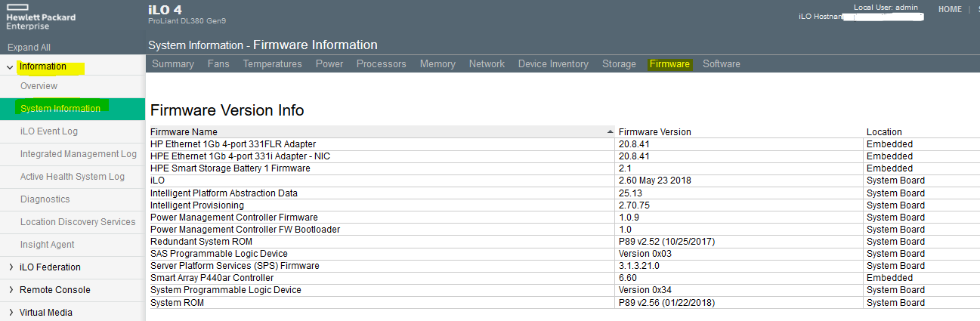Click the iLO 4 product title
The image size is (980, 321).
165,8
